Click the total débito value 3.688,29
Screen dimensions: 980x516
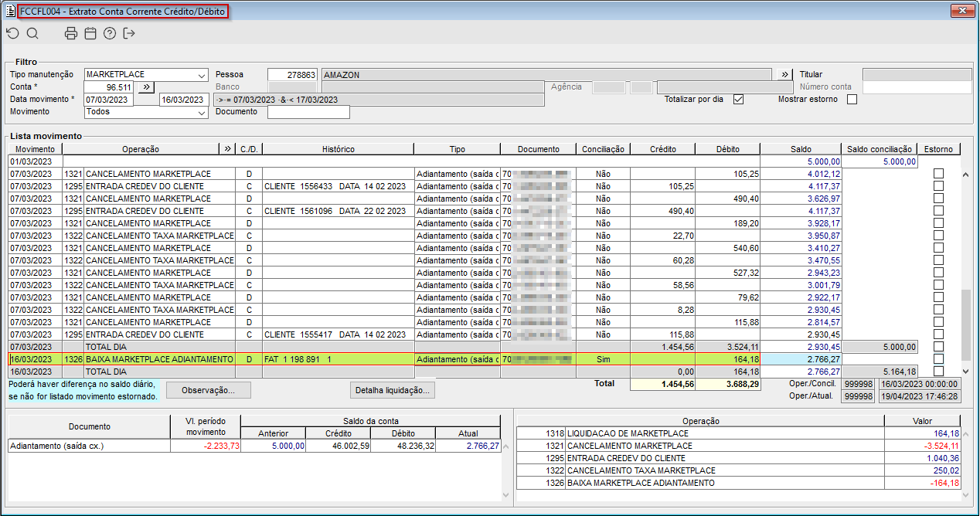click(x=727, y=384)
